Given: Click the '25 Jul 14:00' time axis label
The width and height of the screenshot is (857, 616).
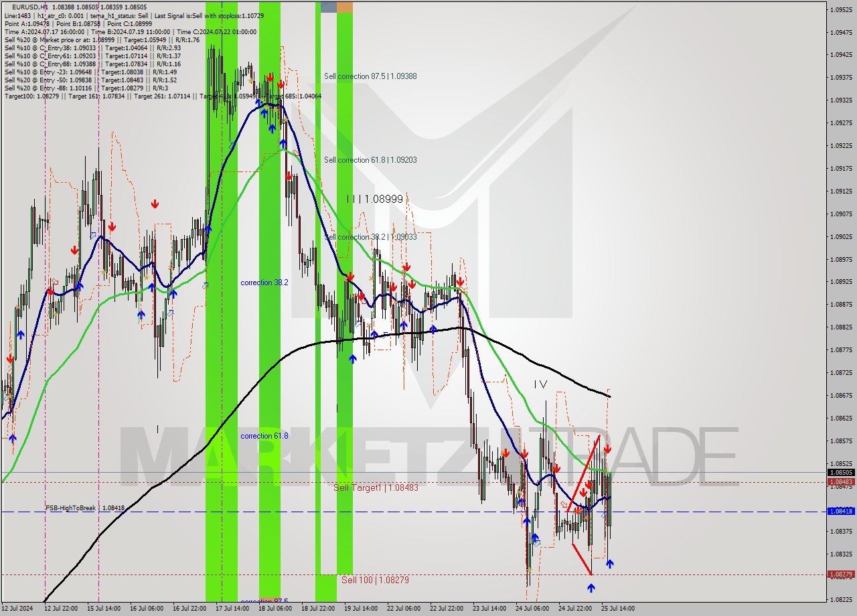Looking at the screenshot, I should (618, 609).
